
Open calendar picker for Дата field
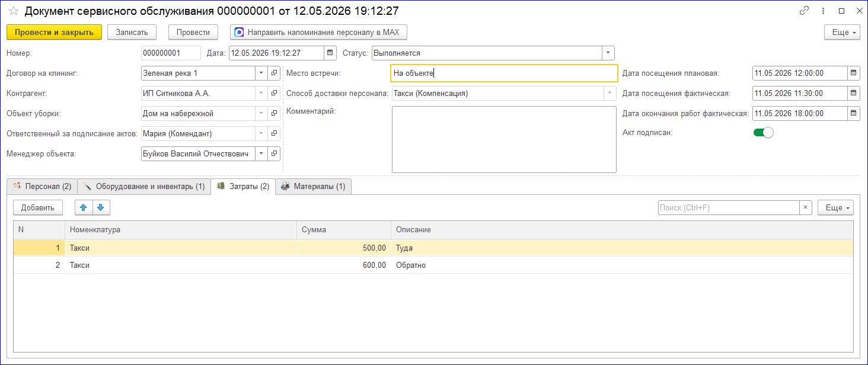point(331,53)
